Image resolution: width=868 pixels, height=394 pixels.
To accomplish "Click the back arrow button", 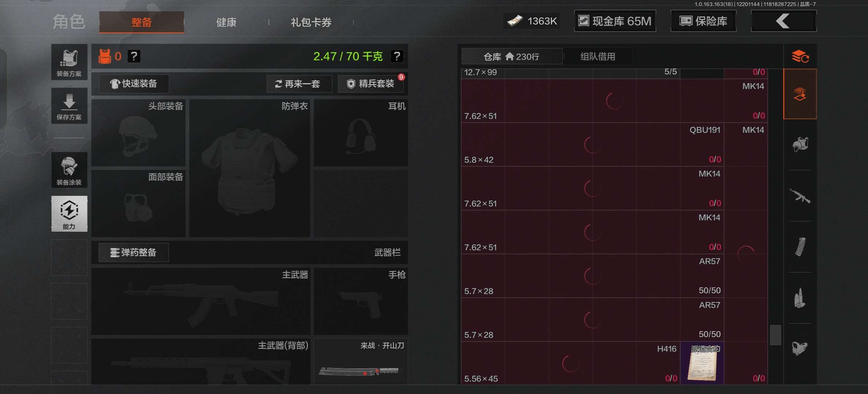I will click(x=784, y=21).
